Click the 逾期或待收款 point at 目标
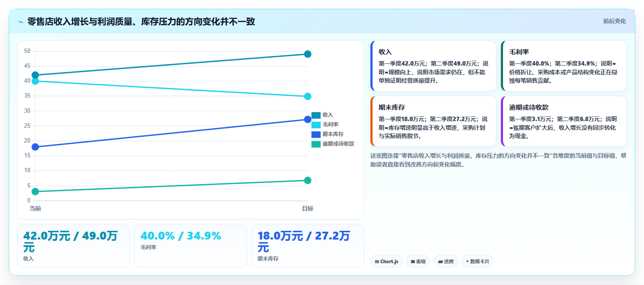Viewport: 644px width, 285px height. (x=308, y=181)
